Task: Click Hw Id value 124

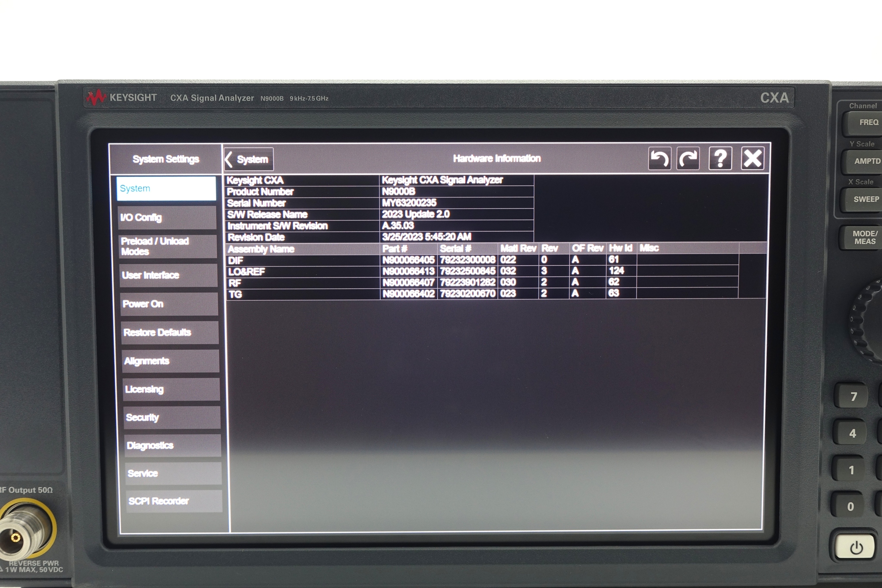Action: click(616, 271)
